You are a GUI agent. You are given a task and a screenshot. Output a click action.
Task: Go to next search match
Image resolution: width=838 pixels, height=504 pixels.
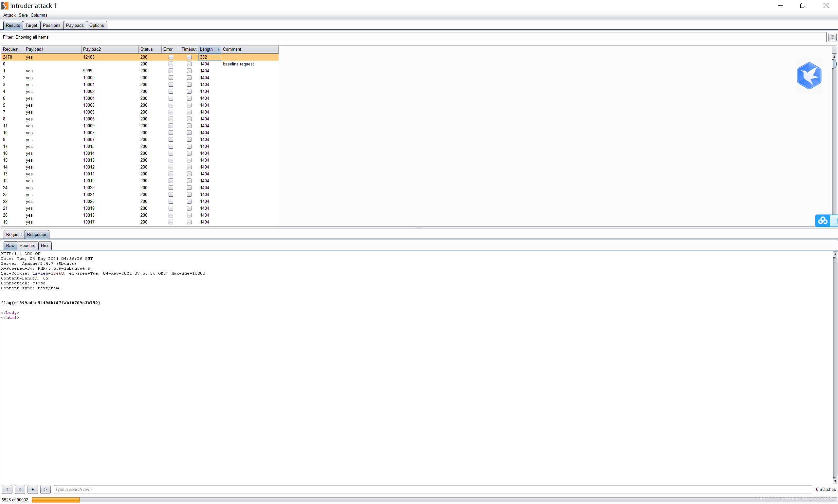point(46,489)
